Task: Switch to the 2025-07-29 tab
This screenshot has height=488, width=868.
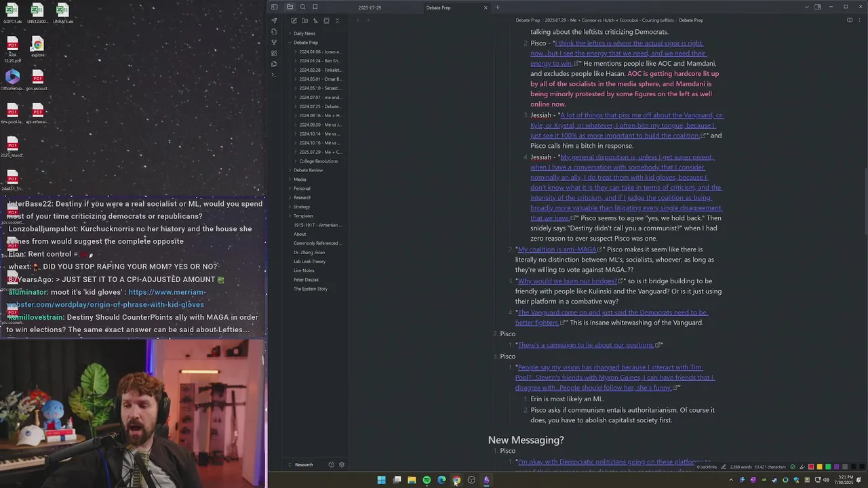Action: [370, 7]
